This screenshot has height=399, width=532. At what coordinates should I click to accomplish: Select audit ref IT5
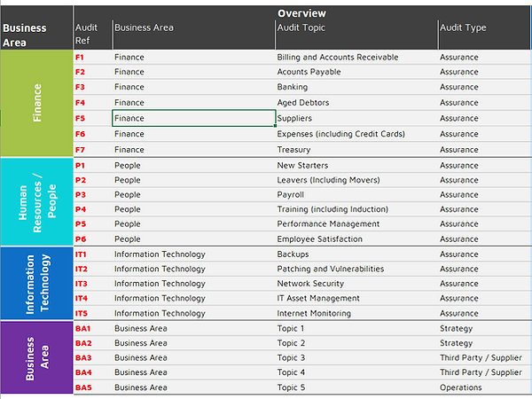point(92,313)
